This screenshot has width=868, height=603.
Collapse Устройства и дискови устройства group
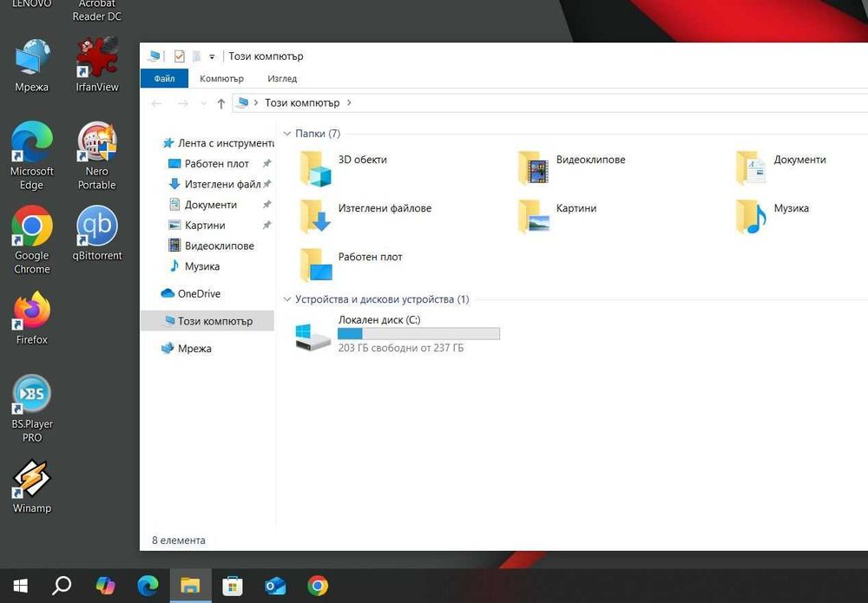tap(286, 299)
